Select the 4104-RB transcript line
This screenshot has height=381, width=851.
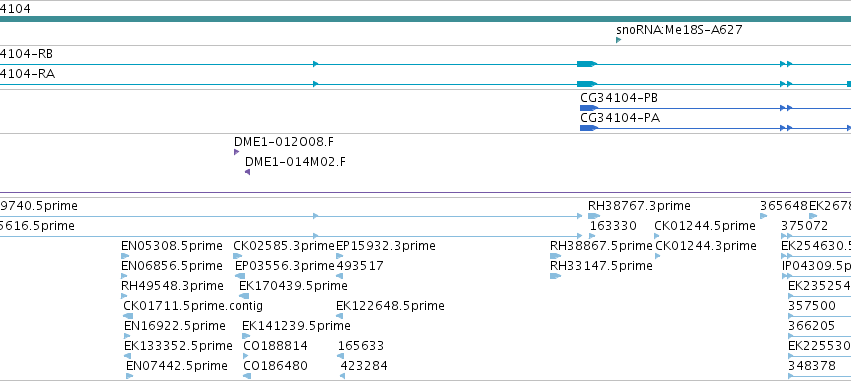pos(426,64)
